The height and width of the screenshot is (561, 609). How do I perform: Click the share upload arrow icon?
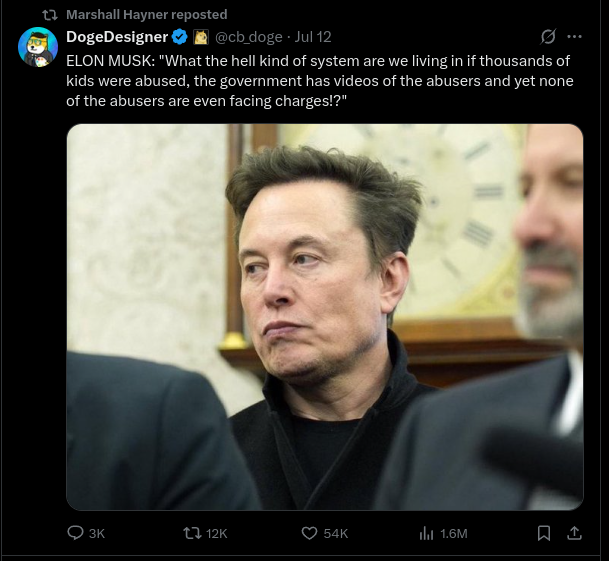574,533
